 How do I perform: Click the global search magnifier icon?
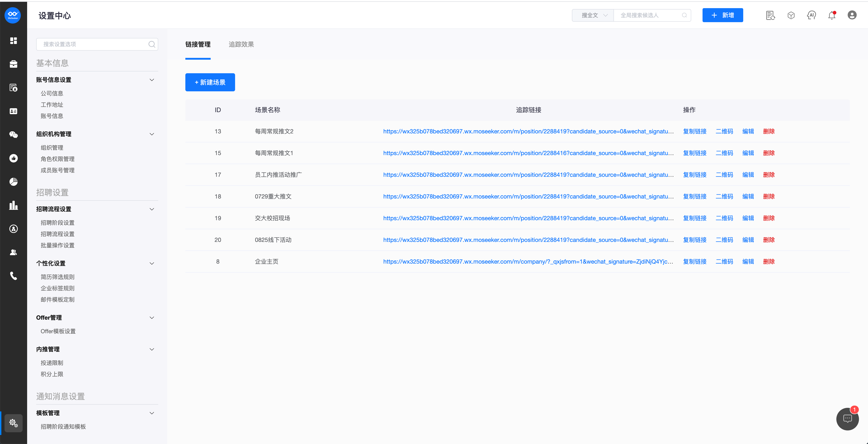click(684, 15)
